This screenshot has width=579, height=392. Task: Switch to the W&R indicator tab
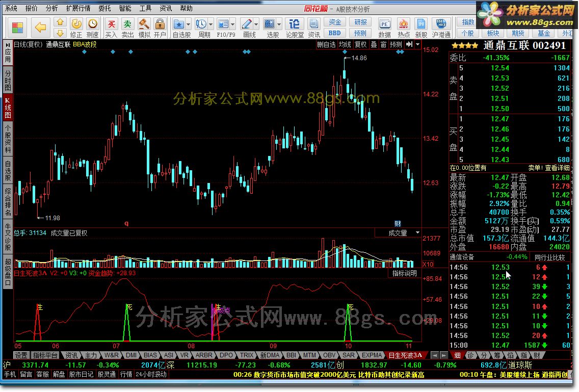(111, 355)
